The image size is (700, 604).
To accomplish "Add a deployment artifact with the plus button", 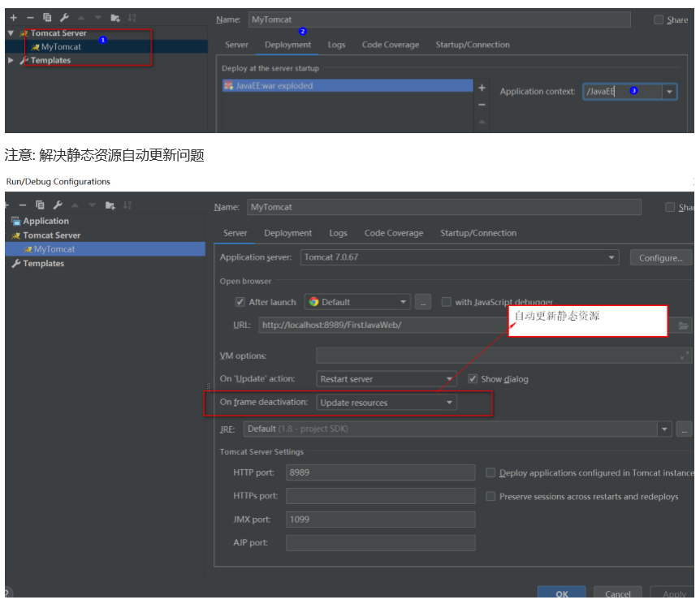I will click(x=482, y=88).
